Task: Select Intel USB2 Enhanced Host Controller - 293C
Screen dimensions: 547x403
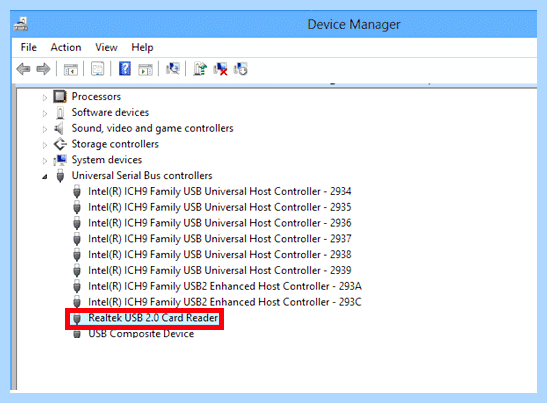Action: click(225, 302)
